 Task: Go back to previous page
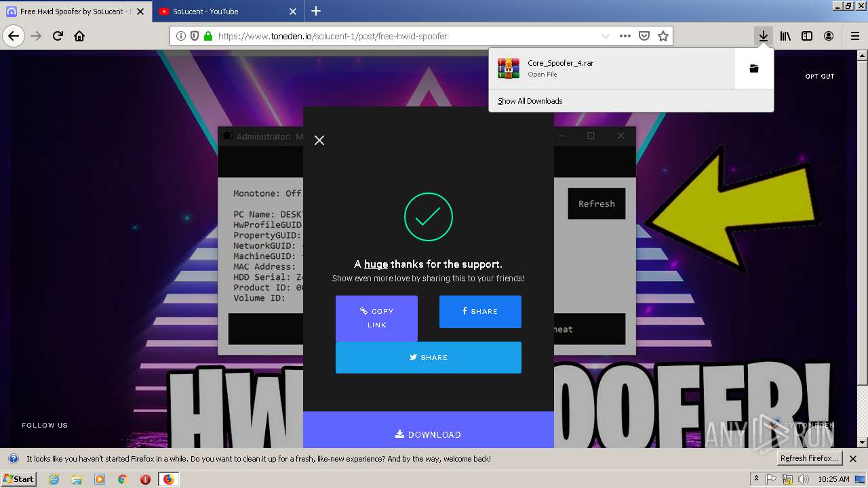(14, 36)
